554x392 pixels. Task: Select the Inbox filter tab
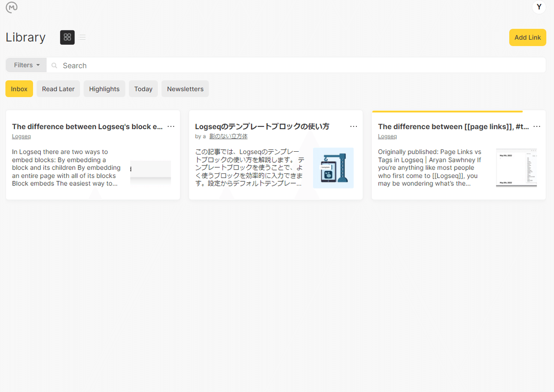coord(19,89)
